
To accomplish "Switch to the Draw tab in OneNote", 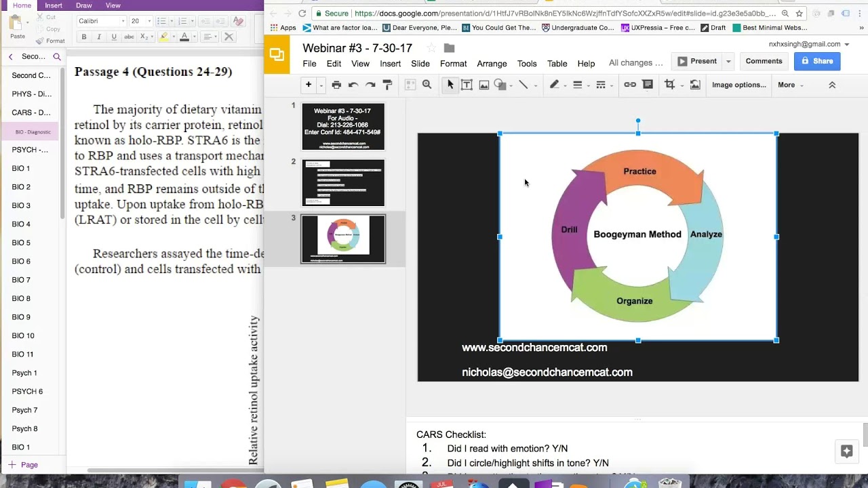I will pyautogui.click(x=84, y=5).
